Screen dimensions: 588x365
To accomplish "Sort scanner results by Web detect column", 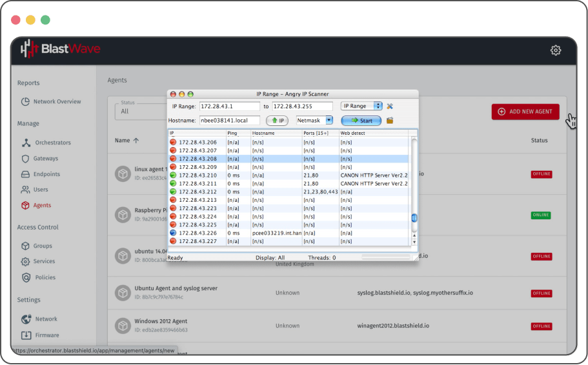I will [x=374, y=133].
